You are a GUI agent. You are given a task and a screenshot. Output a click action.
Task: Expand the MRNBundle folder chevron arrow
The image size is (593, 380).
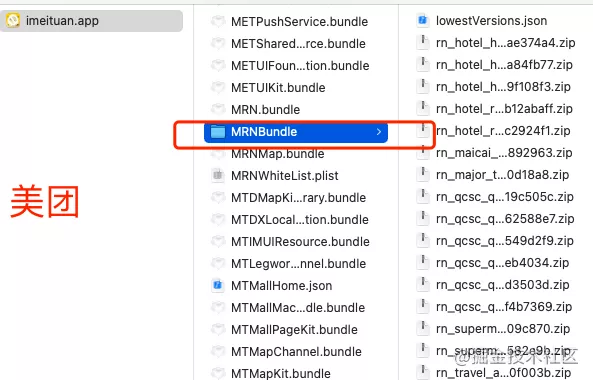pyautogui.click(x=379, y=132)
